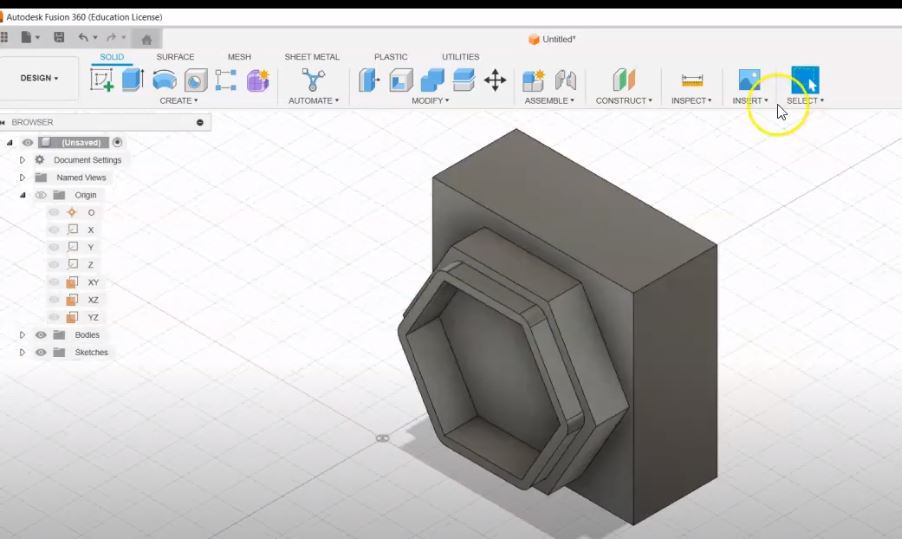Select the Create Sketch tool icon
Viewport: 902px width, 539px height.
pos(102,79)
